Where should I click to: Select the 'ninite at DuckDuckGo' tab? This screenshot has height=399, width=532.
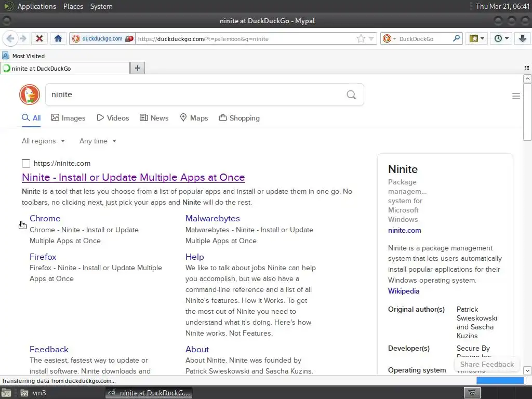pos(65,68)
